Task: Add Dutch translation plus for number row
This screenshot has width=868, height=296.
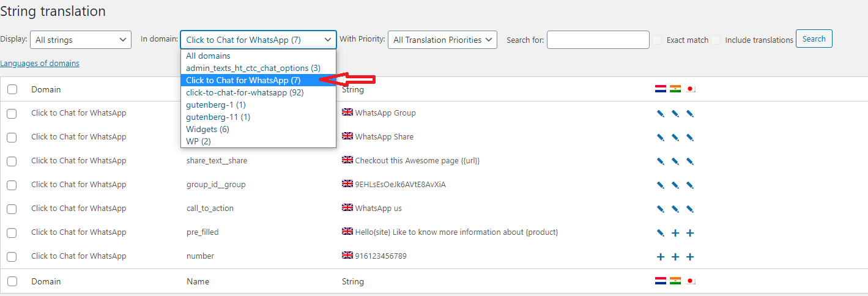Action: coord(661,257)
